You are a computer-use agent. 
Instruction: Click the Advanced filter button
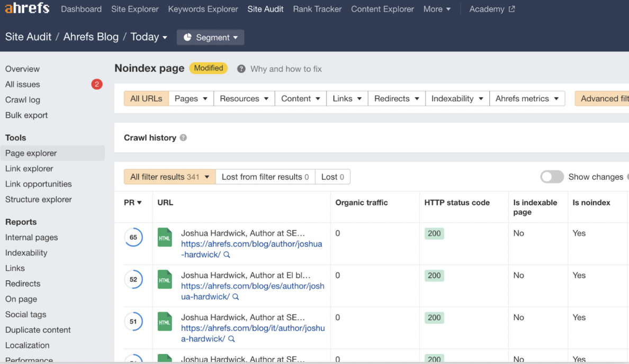[603, 98]
